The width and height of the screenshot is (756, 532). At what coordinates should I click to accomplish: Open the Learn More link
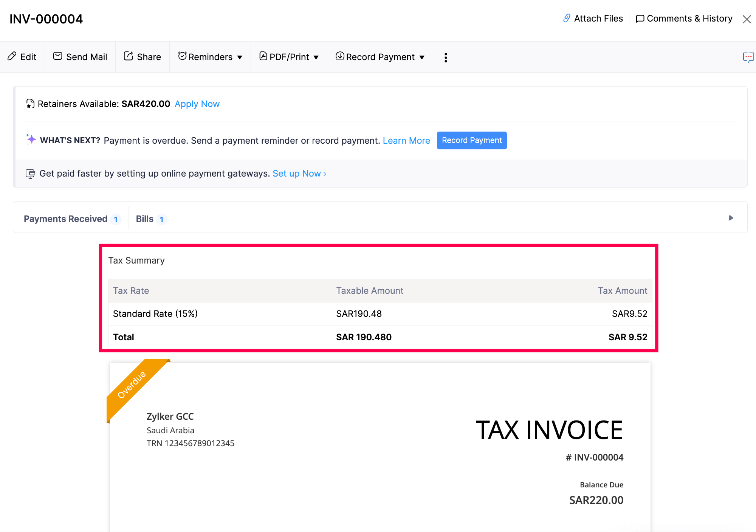pyautogui.click(x=406, y=140)
